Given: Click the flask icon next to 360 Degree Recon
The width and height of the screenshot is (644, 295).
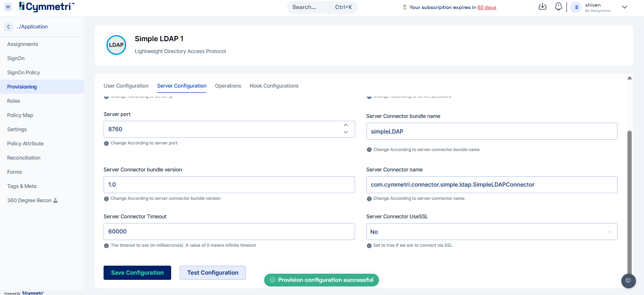Looking at the screenshot, I should tap(55, 200).
